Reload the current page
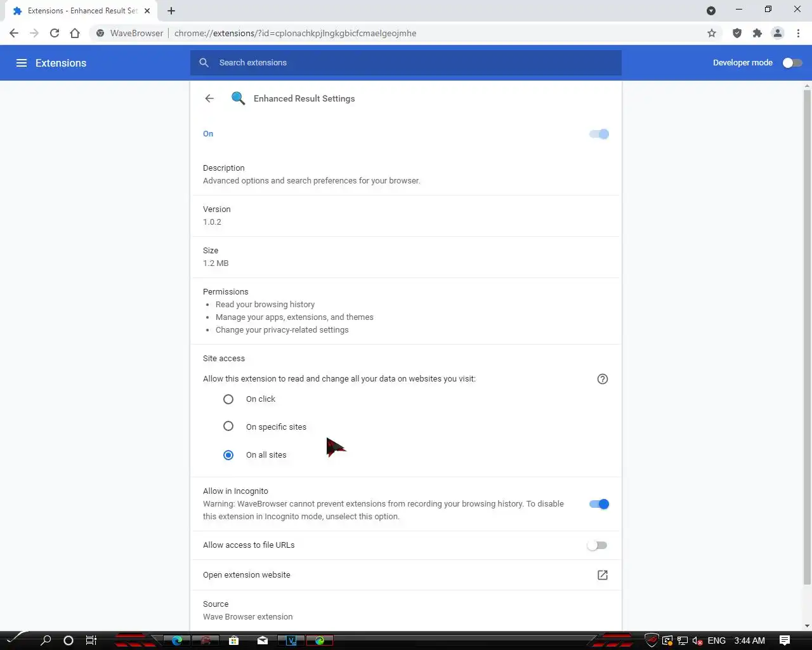This screenshot has height=650, width=812. pyautogui.click(x=55, y=33)
